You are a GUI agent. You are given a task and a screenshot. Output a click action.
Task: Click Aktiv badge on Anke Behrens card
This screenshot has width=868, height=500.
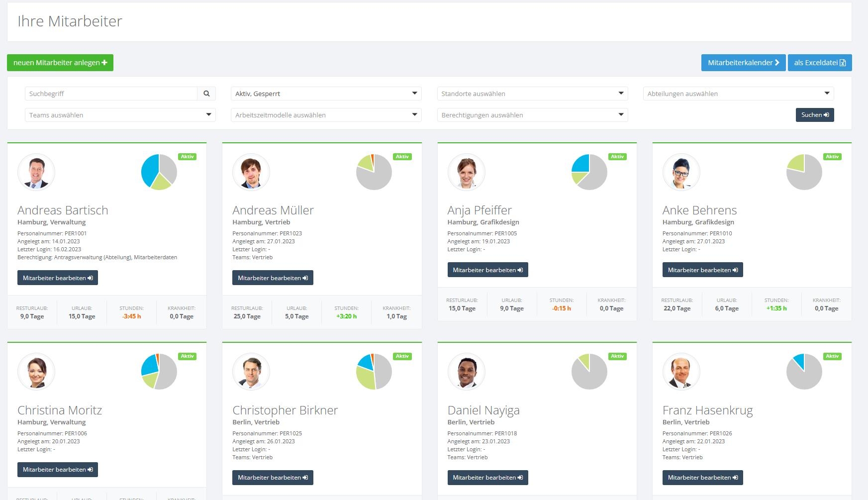click(832, 157)
